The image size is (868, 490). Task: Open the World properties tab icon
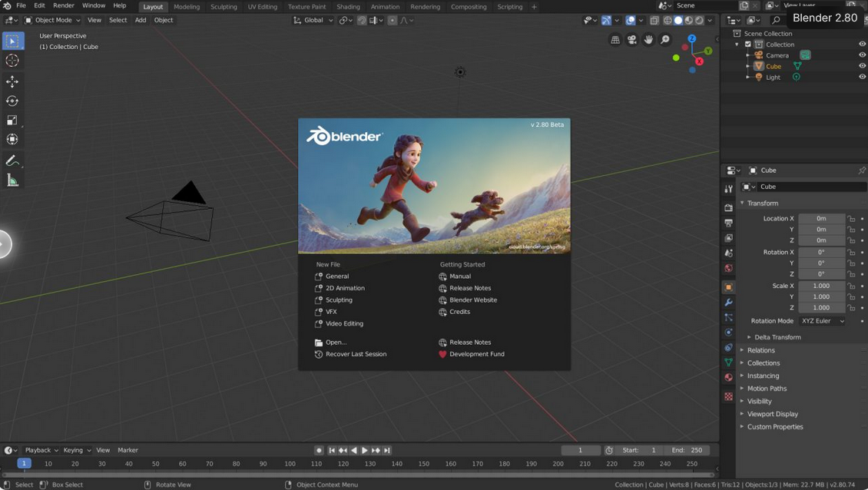728,268
